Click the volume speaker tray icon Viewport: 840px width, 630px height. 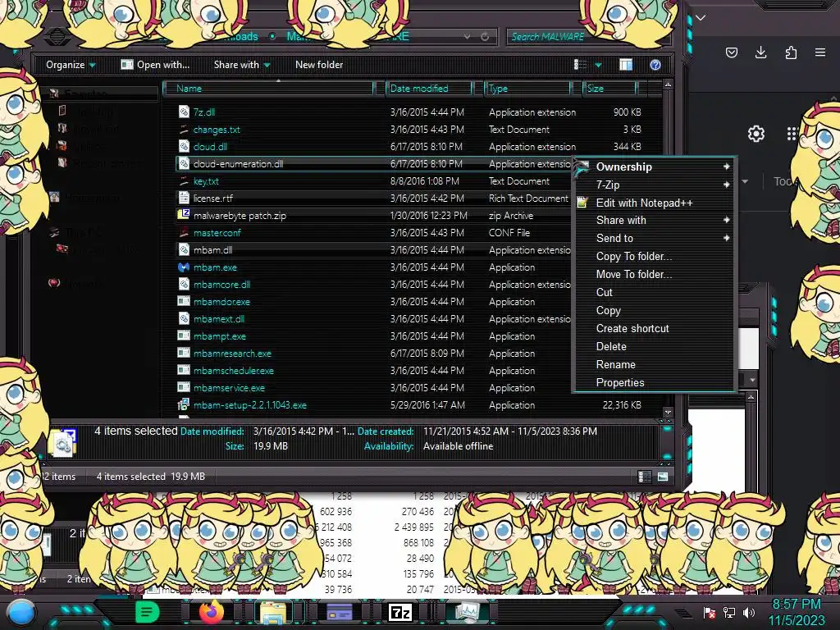[x=749, y=613]
